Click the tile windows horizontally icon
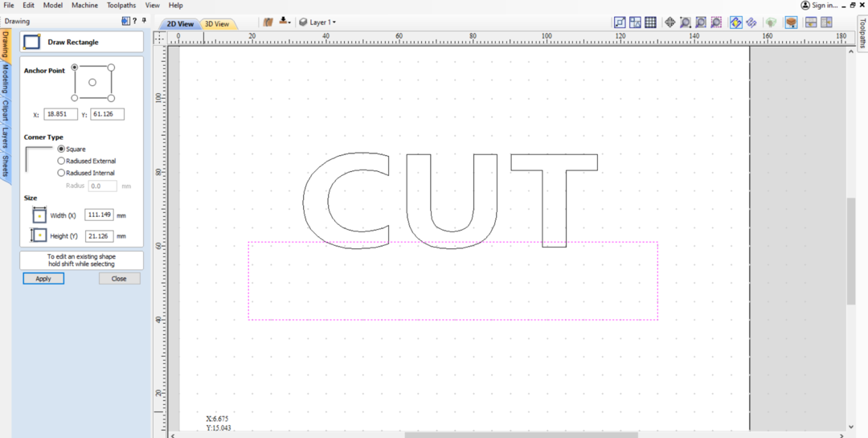The width and height of the screenshot is (868, 438). (x=811, y=23)
